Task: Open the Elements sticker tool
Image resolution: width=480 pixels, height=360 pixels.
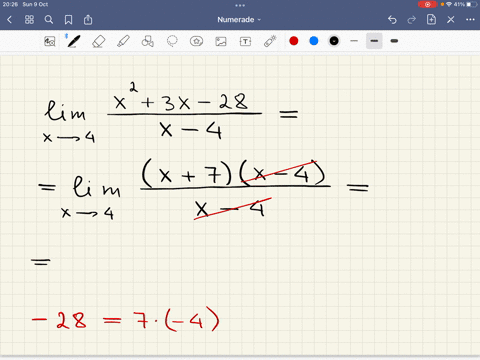Action: [x=196, y=41]
